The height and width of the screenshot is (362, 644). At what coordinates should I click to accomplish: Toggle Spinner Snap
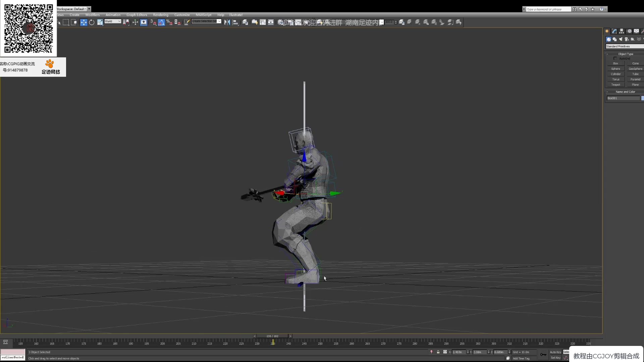click(x=177, y=22)
